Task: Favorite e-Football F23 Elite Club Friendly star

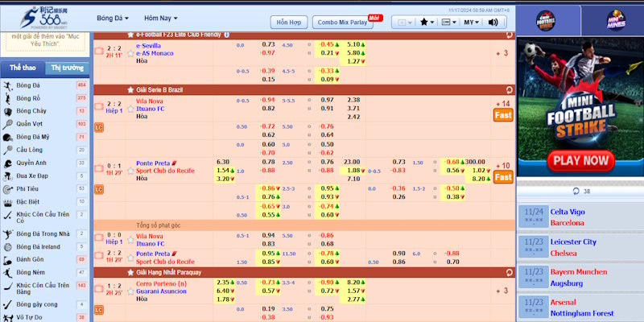Action: [x=130, y=35]
